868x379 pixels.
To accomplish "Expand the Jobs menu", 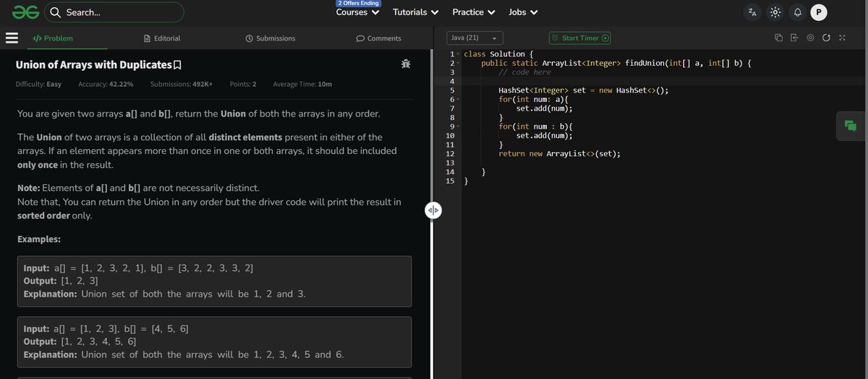I will (523, 12).
